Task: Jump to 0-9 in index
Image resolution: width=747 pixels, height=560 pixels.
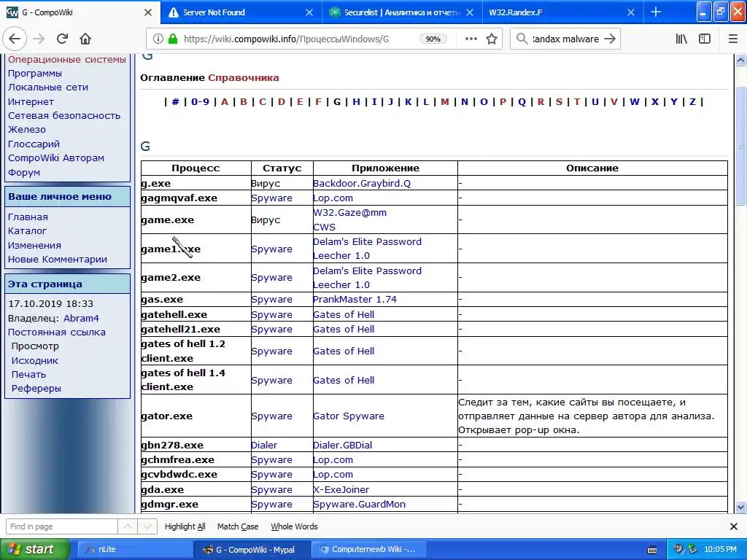Action: [x=200, y=101]
